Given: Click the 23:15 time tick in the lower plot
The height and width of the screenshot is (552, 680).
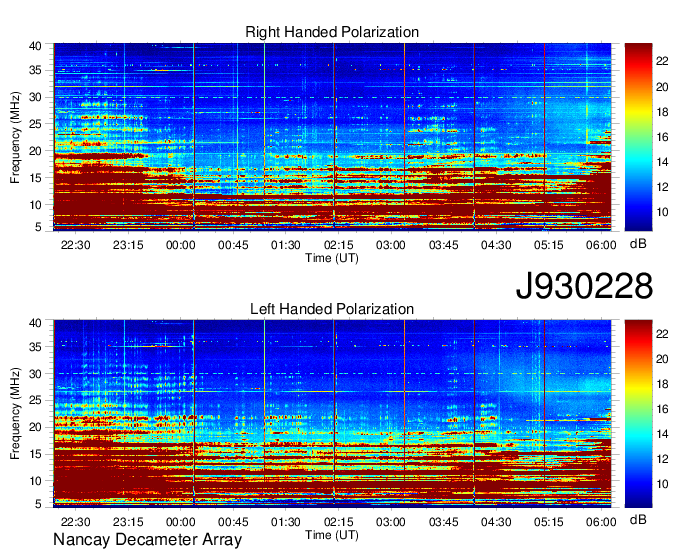Looking at the screenshot, I should [x=128, y=522].
